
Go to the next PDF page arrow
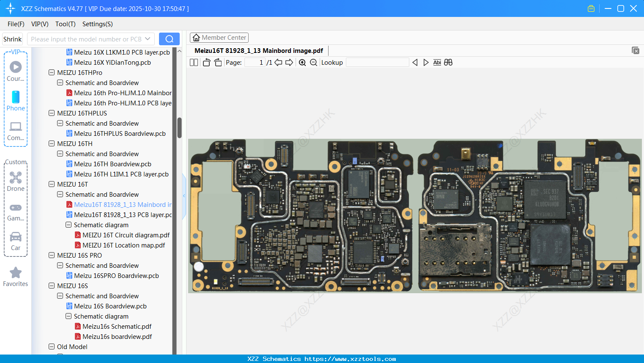(289, 63)
